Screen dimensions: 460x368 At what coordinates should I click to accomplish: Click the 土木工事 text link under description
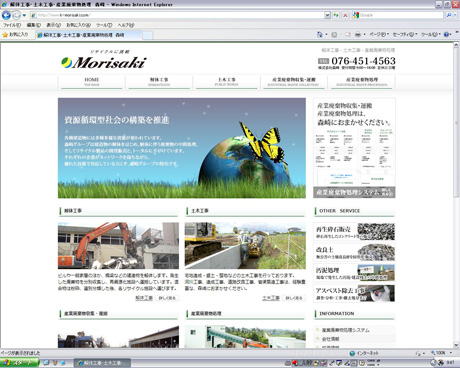pos(271,298)
